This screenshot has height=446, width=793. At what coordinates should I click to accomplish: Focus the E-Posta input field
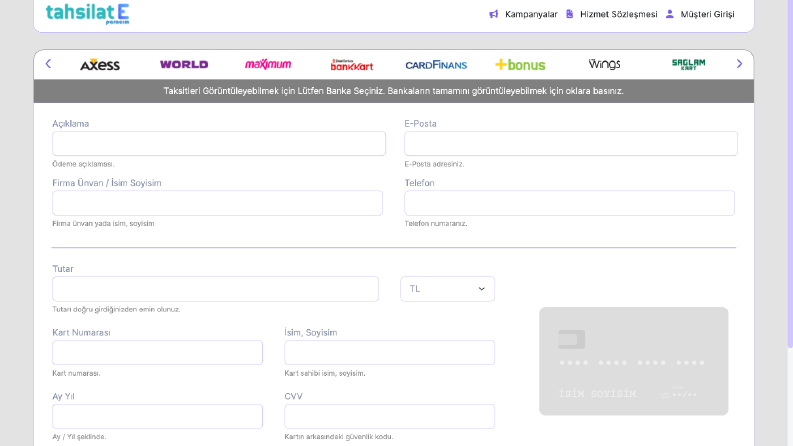571,144
